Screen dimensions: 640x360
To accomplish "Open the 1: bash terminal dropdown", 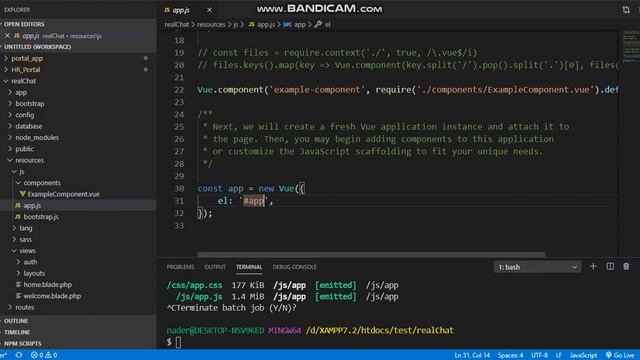I will coord(537,267).
